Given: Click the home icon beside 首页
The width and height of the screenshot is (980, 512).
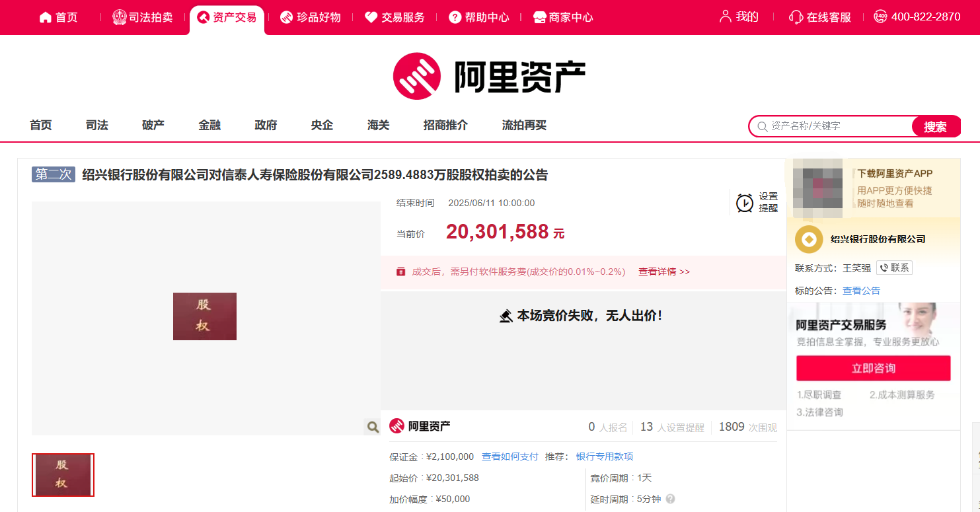Looking at the screenshot, I should point(45,17).
